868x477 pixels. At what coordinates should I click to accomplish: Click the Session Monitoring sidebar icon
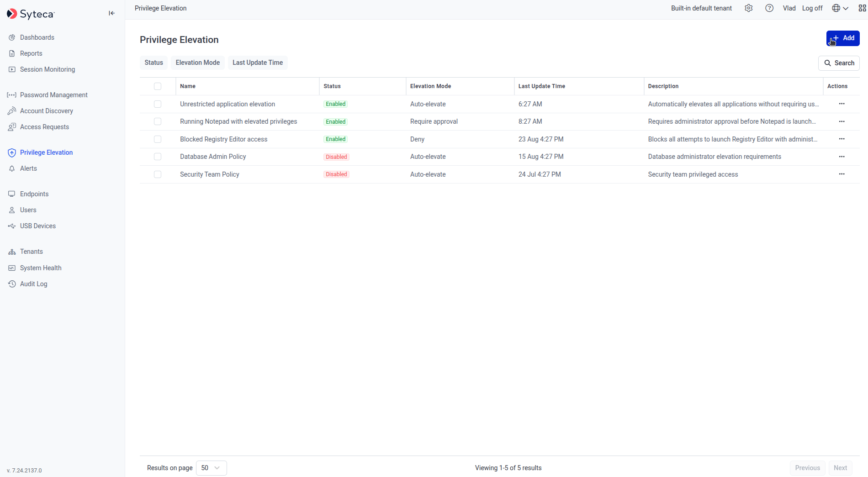click(12, 69)
